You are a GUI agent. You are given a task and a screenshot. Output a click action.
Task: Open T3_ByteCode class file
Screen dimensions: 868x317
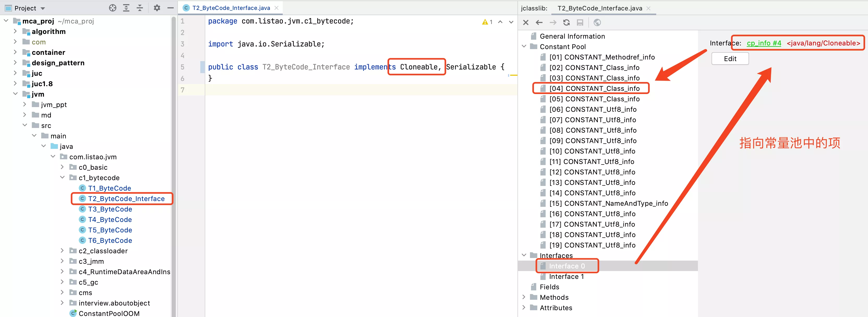pos(110,209)
